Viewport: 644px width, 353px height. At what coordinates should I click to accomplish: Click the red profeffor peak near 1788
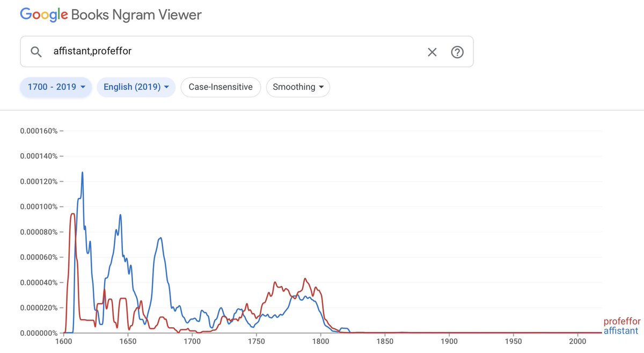tap(305, 279)
